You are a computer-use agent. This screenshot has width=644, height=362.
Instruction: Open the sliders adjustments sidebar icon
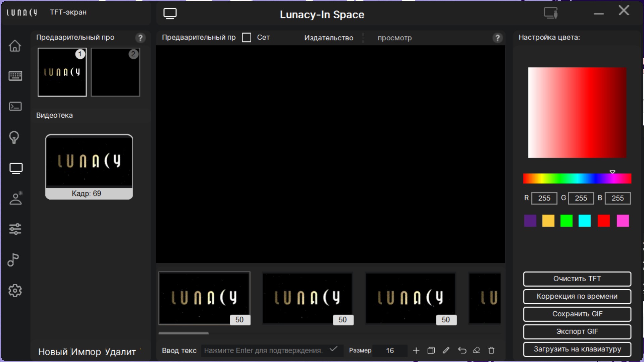click(15, 229)
